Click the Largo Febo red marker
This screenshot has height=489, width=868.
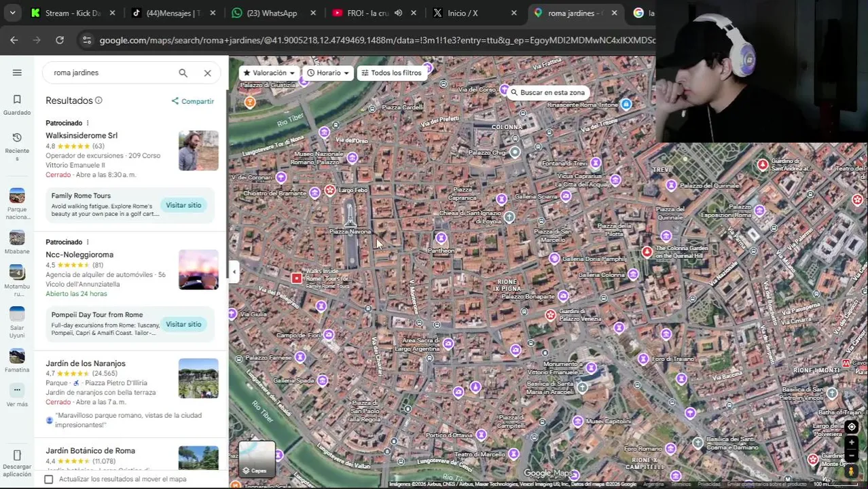(x=330, y=190)
